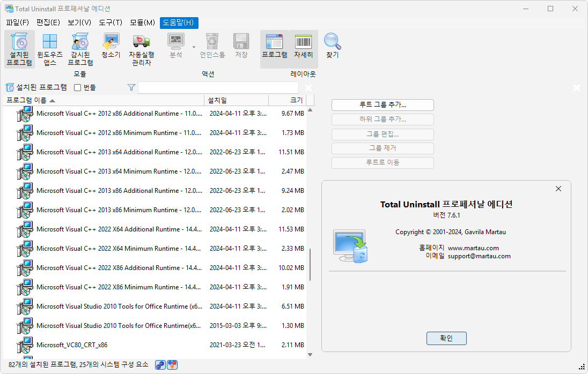Viewport: 588px width, 374px height.
Task: Click icon of Visual C++ 2022 X86 Additional row
Action: click(x=25, y=268)
